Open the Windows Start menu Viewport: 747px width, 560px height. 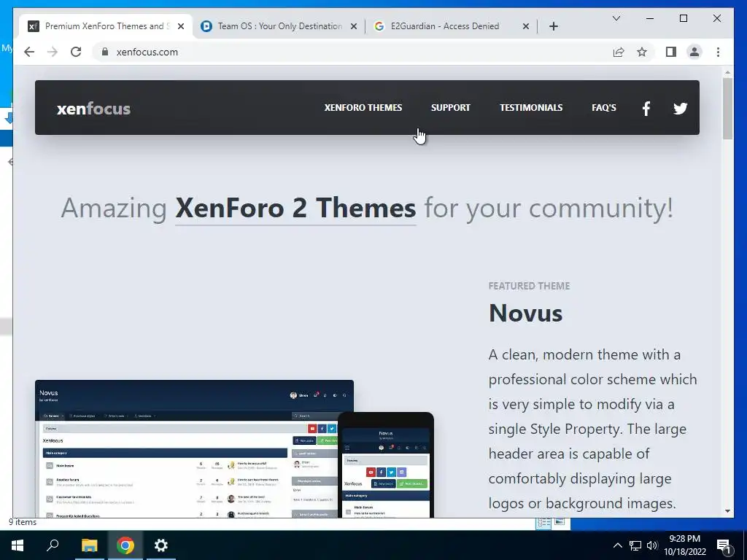point(18,545)
